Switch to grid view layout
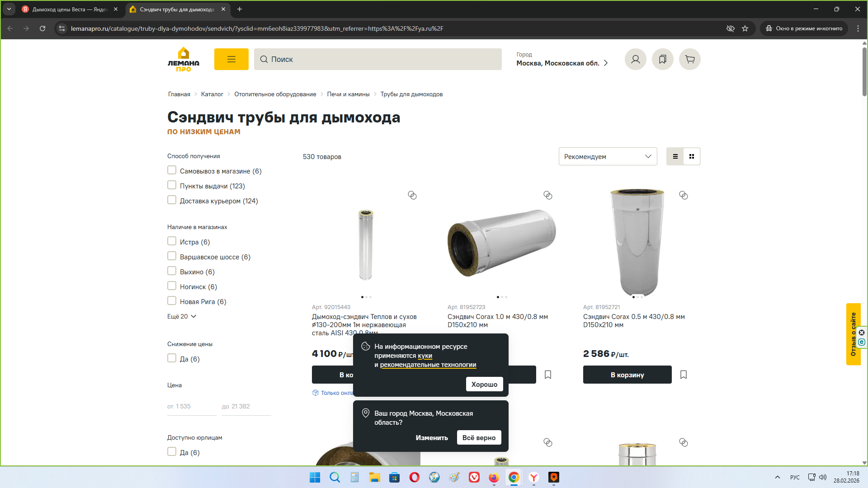The height and width of the screenshot is (488, 868). pos(691,156)
